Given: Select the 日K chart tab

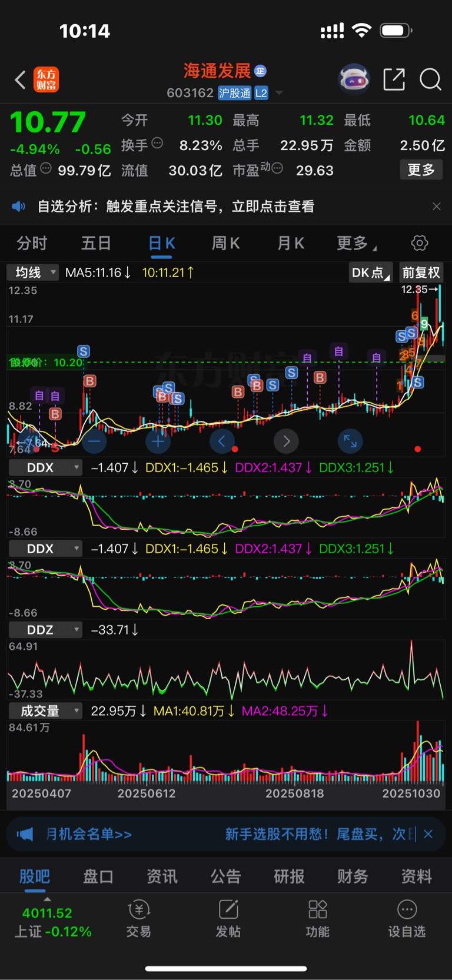Looking at the screenshot, I should [x=161, y=244].
